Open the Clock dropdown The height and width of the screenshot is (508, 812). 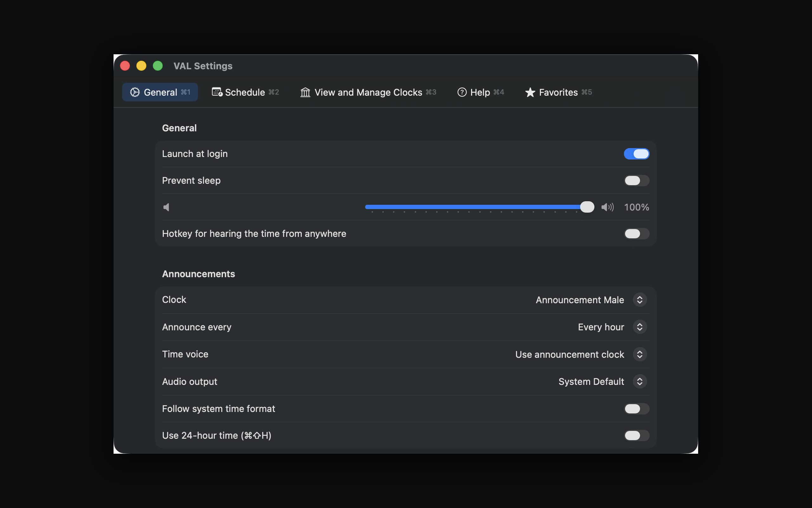[x=639, y=300]
